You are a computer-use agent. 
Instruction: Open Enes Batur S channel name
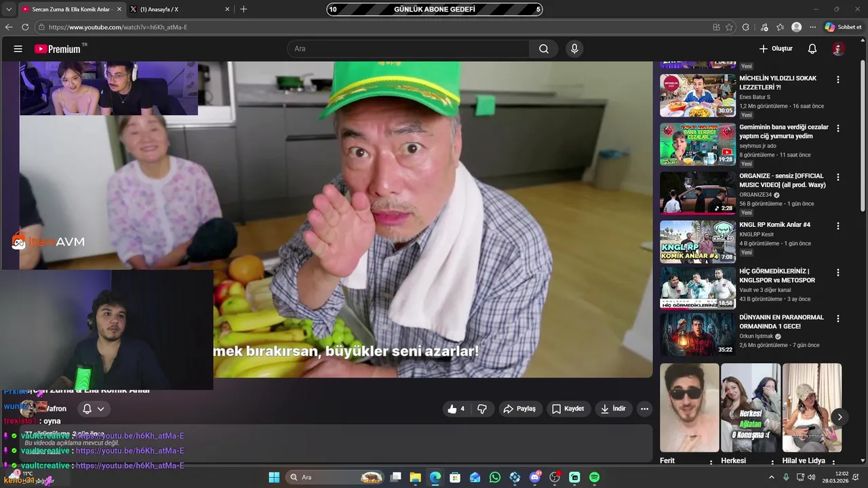coord(755,97)
